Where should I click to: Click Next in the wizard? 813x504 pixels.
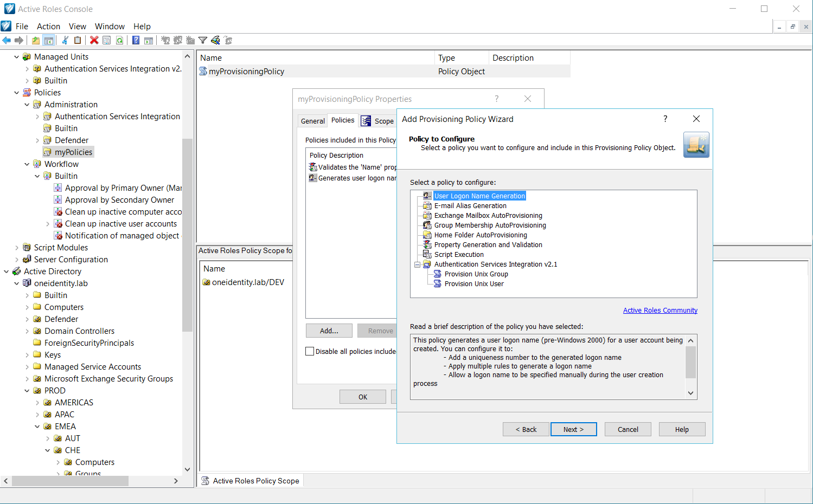[573, 429]
